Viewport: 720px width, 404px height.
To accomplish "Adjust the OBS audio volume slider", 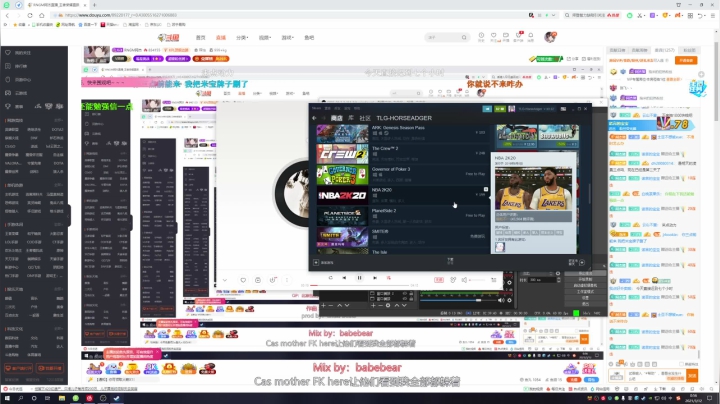I will [458, 300].
